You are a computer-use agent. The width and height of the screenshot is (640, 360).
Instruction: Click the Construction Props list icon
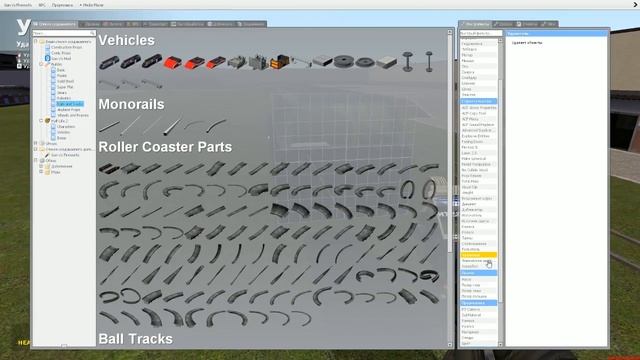point(47,47)
